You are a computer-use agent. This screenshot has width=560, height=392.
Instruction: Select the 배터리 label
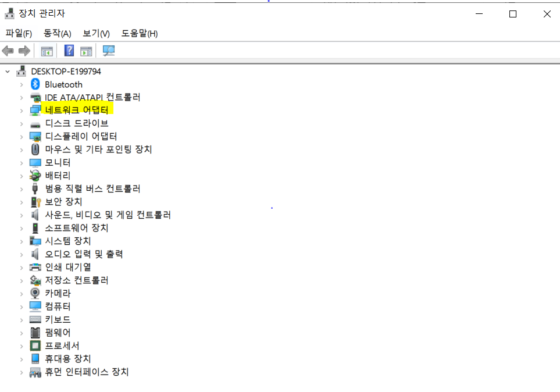58,176
